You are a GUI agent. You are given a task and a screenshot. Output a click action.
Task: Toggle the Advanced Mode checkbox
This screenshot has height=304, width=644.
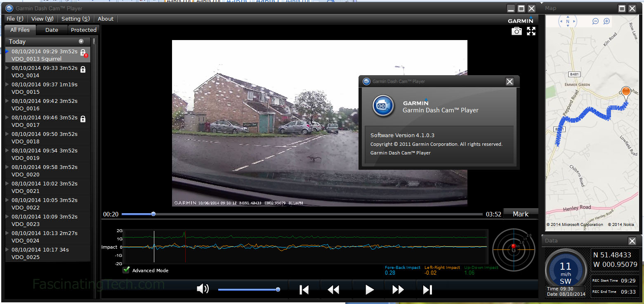pos(126,270)
